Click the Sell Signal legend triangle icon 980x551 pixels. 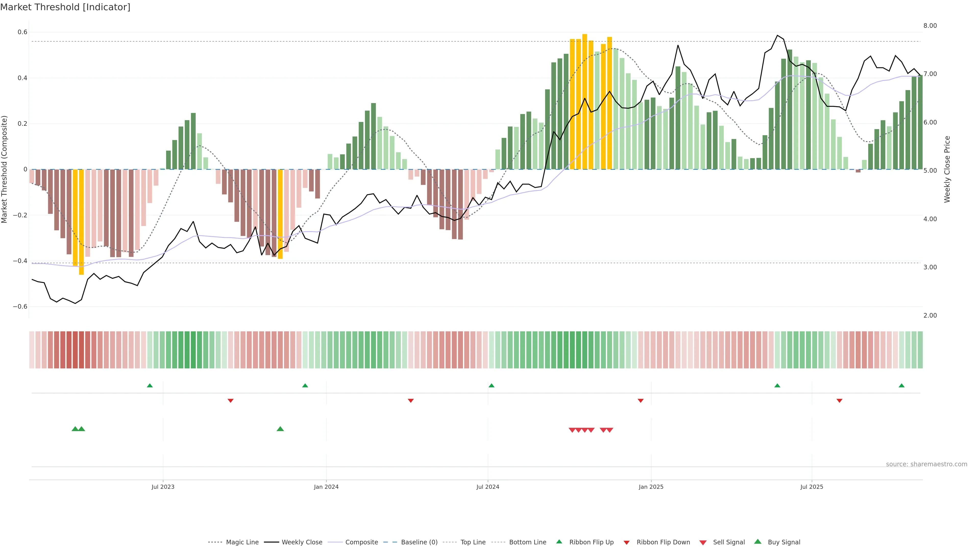click(x=703, y=542)
